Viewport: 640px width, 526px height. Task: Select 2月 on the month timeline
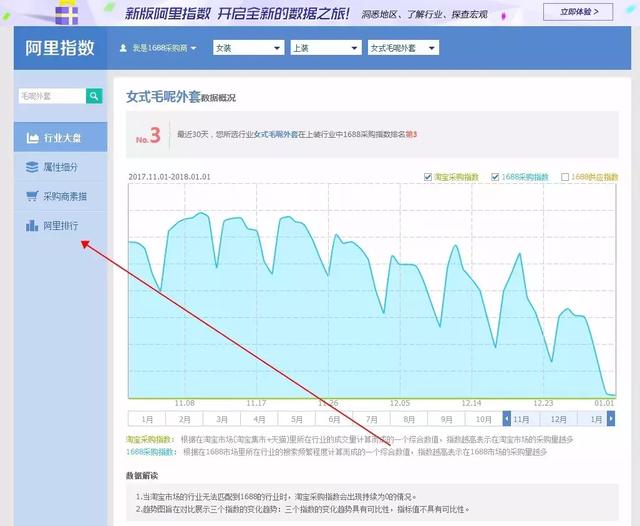tap(184, 419)
